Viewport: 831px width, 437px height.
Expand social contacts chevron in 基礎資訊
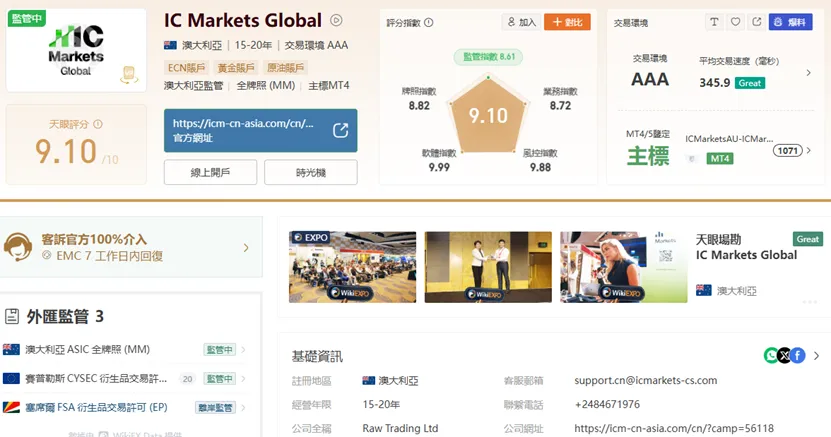click(x=816, y=355)
